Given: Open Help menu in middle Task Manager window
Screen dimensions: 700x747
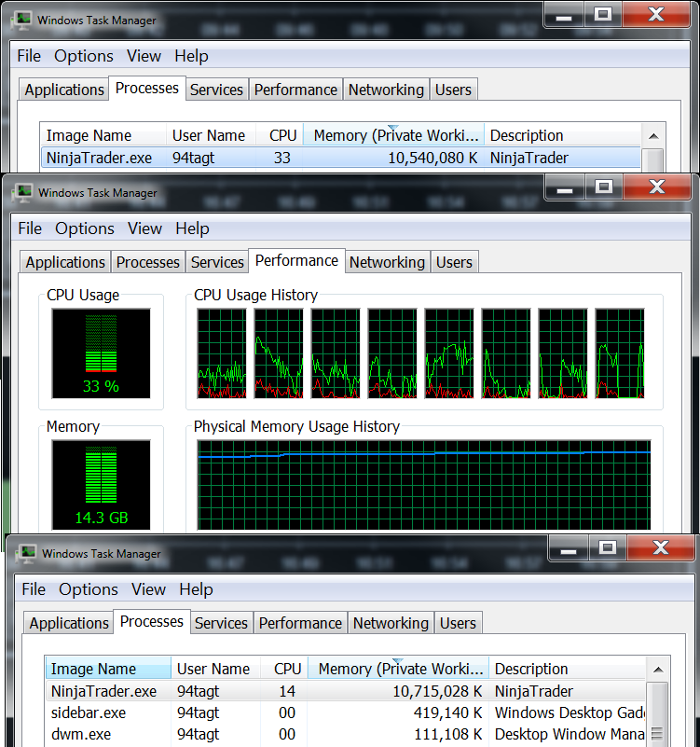Looking at the screenshot, I should coord(192,228).
